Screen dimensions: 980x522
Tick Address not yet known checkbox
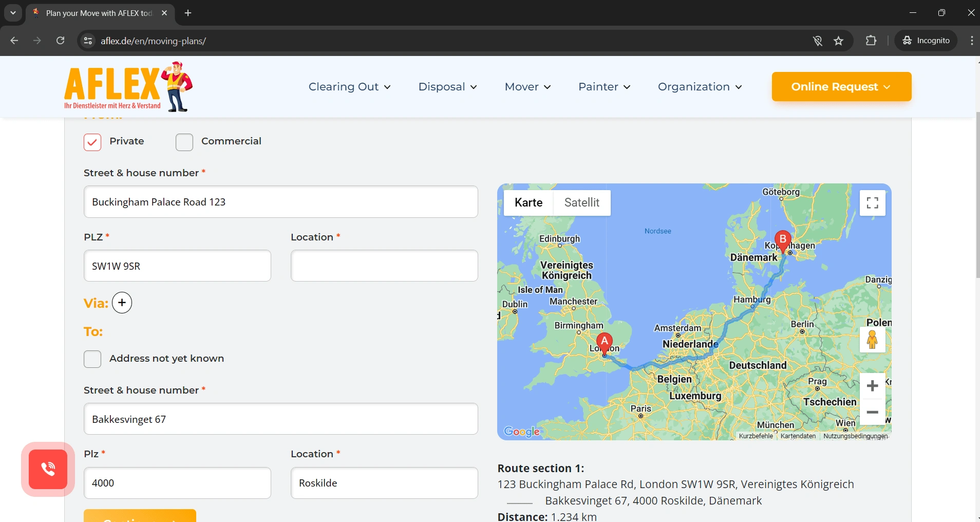92,359
